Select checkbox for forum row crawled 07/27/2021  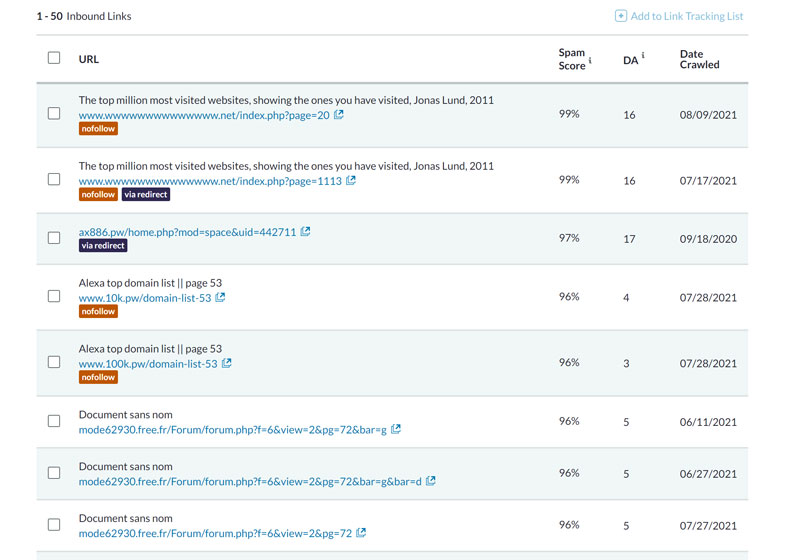[x=54, y=524]
